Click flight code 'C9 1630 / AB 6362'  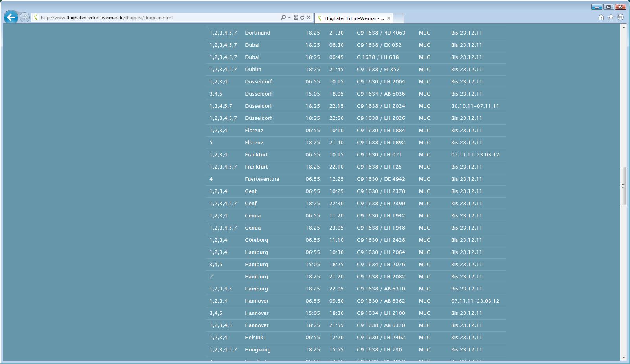point(381,301)
